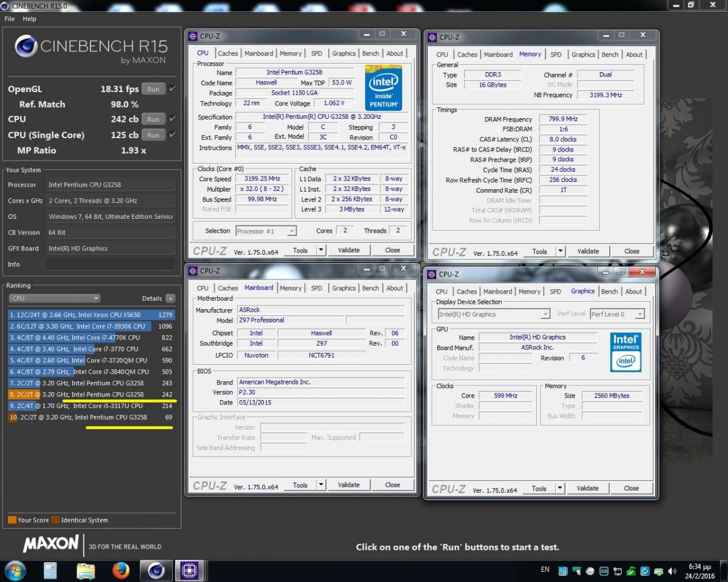The image size is (728, 582).
Task: Click the DRAM Frequency value 799.9 MHz
Action: coord(563,119)
